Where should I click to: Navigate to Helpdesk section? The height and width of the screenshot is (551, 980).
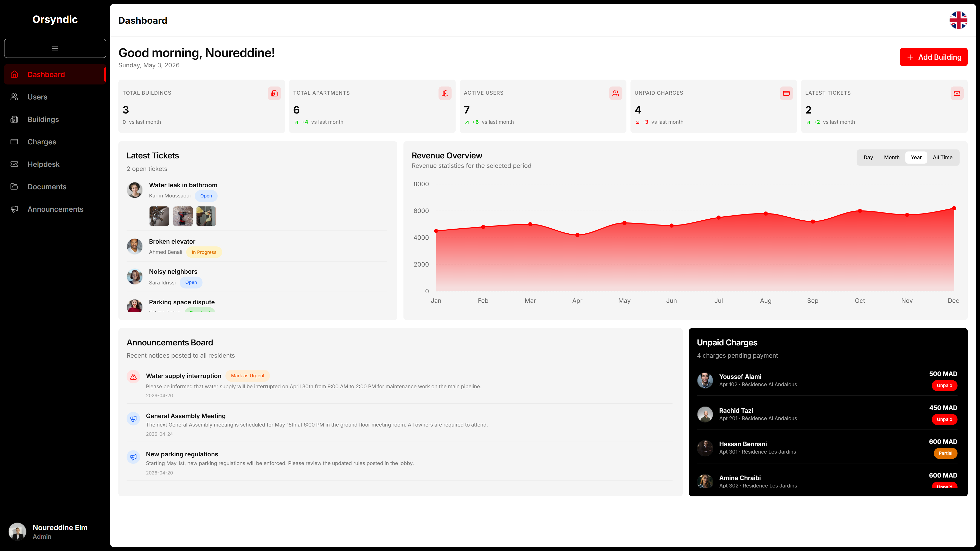pyautogui.click(x=55, y=164)
